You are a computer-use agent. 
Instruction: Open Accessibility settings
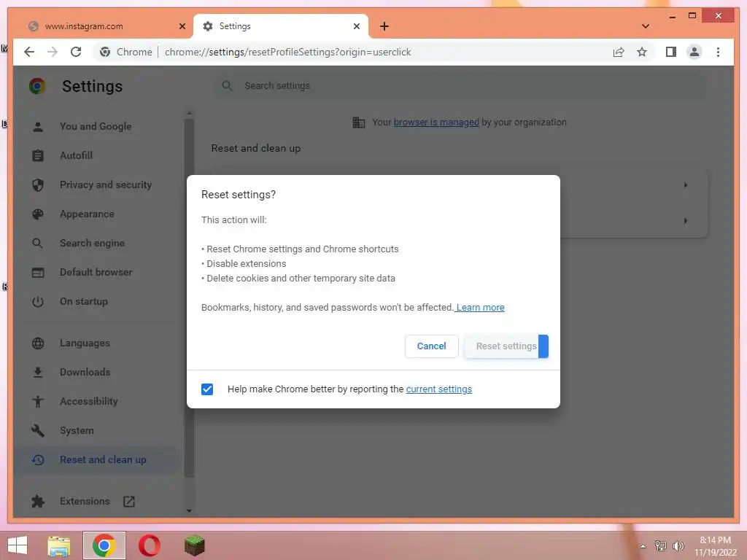[x=88, y=402]
